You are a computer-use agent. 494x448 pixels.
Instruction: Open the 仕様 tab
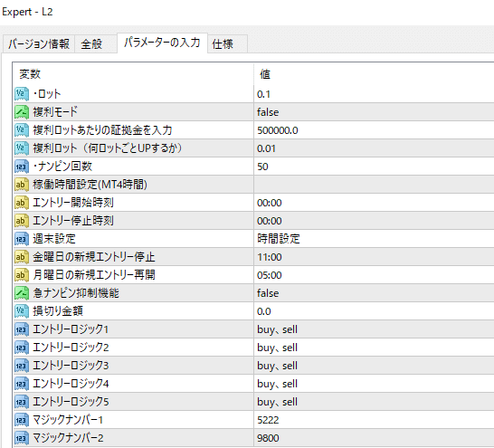pyautogui.click(x=227, y=43)
